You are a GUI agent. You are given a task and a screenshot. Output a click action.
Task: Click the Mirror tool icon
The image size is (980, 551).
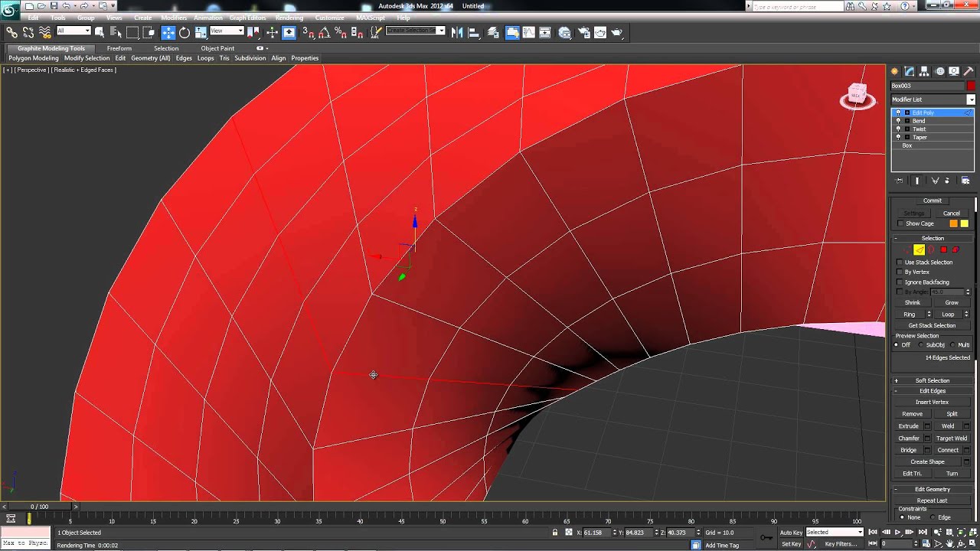(457, 32)
